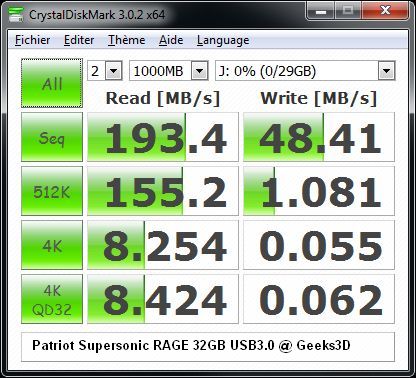Expand the test size dropdown showing 1000MB
The width and height of the screenshot is (416, 378).
200,71
